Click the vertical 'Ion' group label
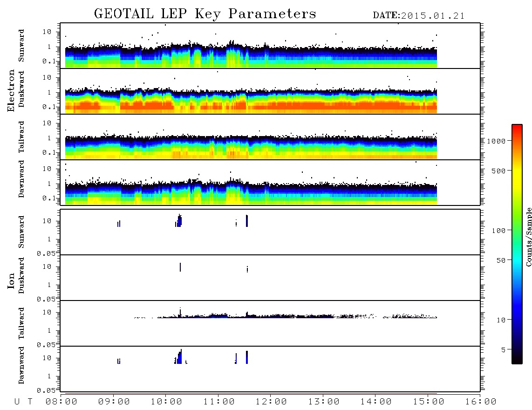The width and height of the screenshot is (532, 410). (11, 280)
